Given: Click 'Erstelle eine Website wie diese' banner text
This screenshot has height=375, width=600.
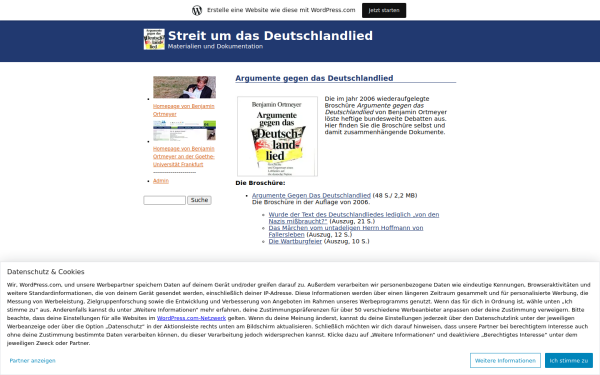Looking at the screenshot, I should (281, 10).
